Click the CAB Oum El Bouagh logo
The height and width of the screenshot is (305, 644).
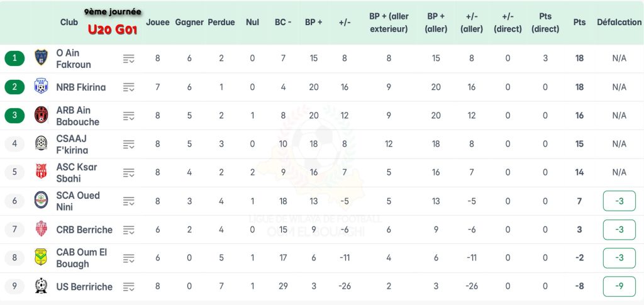tap(42, 258)
